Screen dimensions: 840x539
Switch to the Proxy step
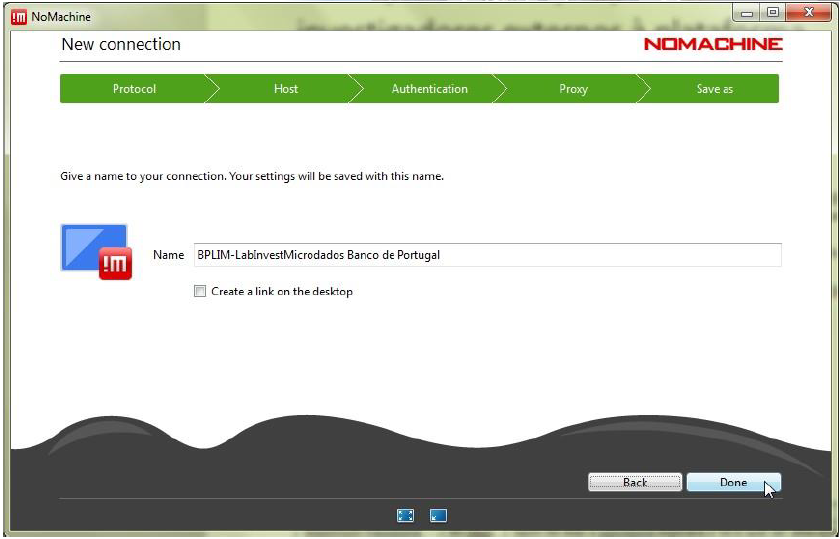[x=573, y=89]
